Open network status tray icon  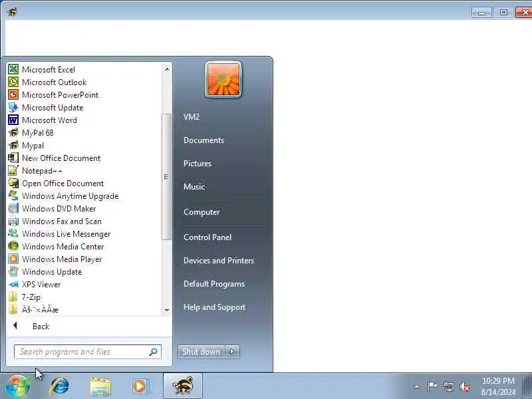coord(448,386)
